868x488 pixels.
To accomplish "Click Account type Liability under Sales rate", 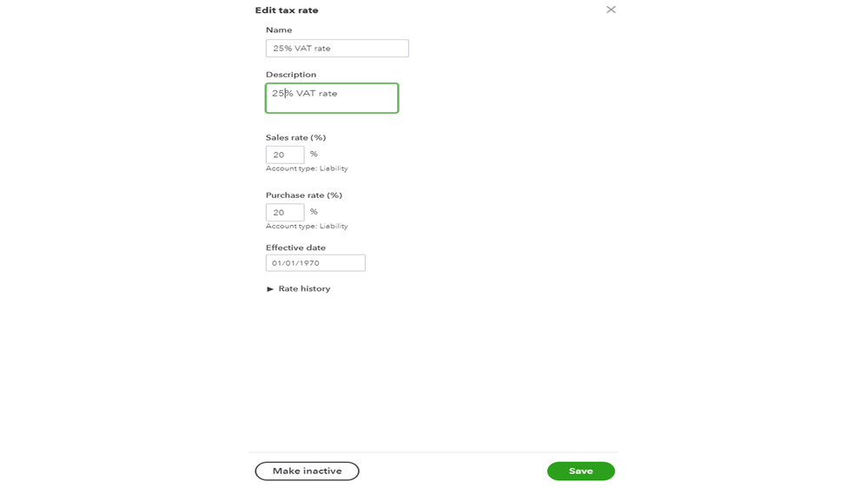I will point(306,168).
